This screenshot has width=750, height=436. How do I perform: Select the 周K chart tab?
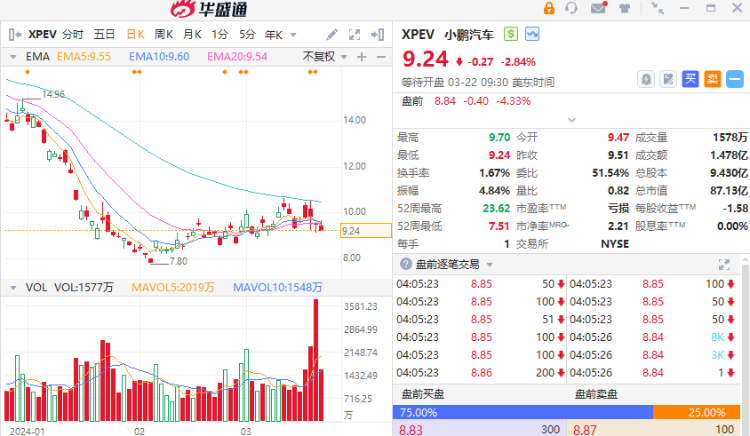(x=164, y=34)
